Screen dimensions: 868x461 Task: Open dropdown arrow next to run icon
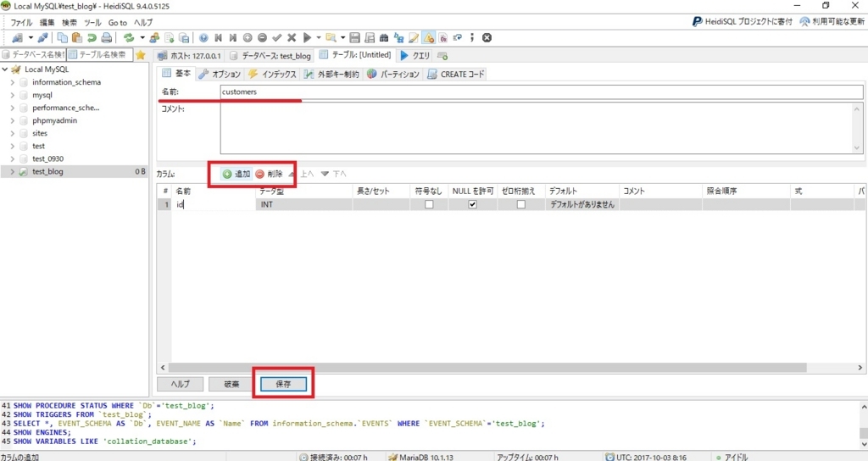319,37
